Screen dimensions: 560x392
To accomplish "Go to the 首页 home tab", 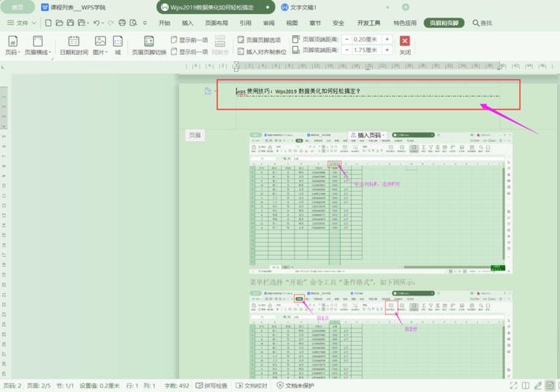I will (17, 7).
